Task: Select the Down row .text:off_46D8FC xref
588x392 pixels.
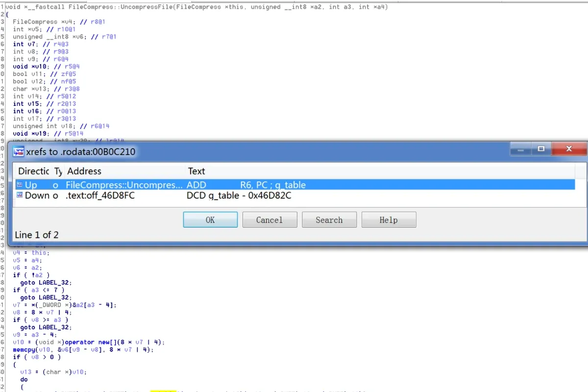Action: (x=294, y=195)
